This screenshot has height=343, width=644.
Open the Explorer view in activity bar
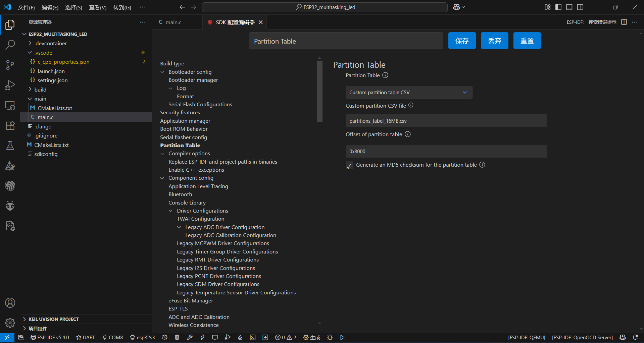point(10,24)
